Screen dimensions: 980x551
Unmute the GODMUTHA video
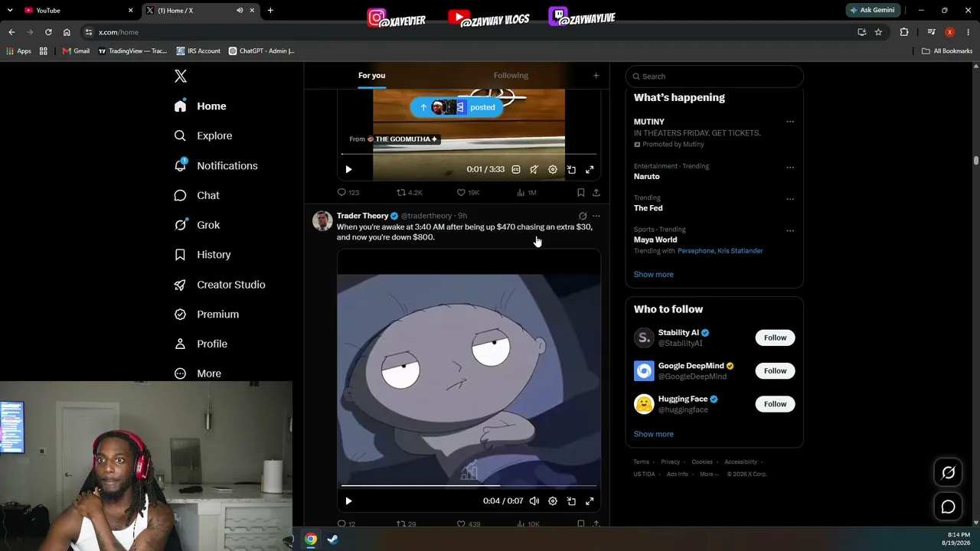click(534, 169)
